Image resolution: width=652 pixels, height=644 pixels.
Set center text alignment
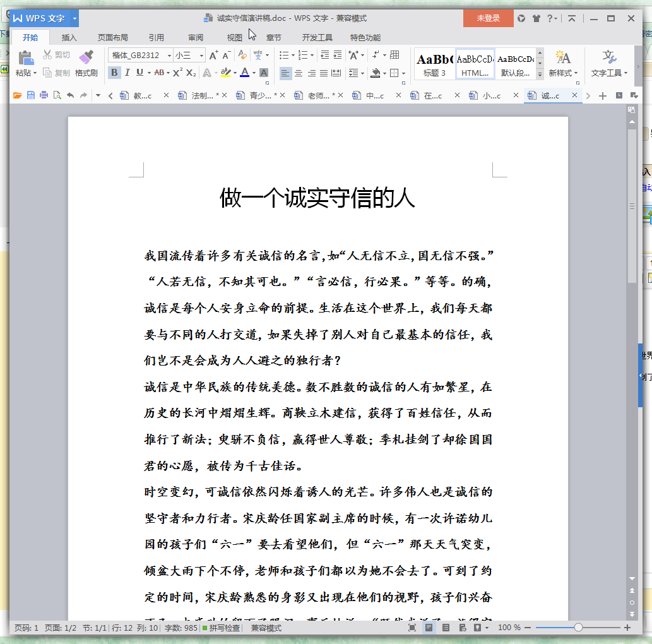[299, 73]
